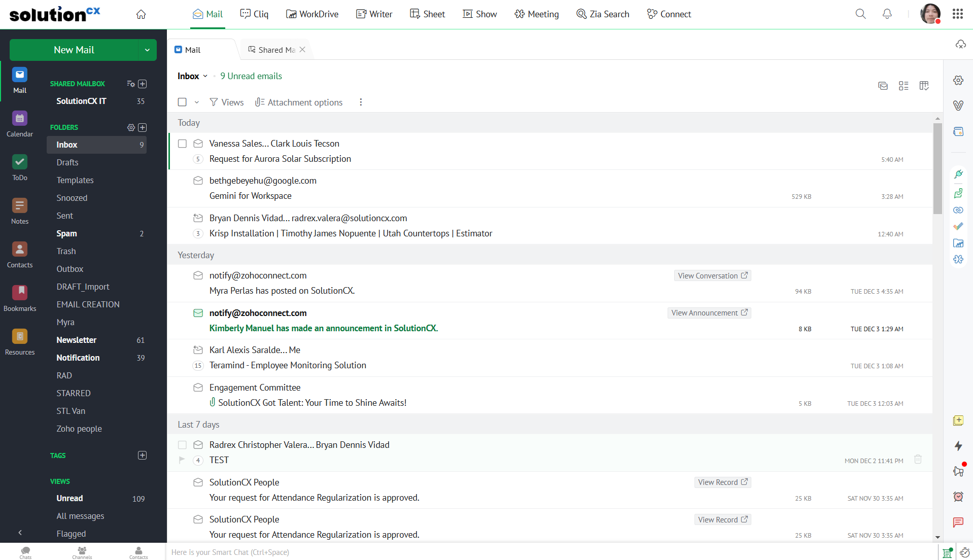
Task: Open the user profile avatar
Action: click(930, 14)
